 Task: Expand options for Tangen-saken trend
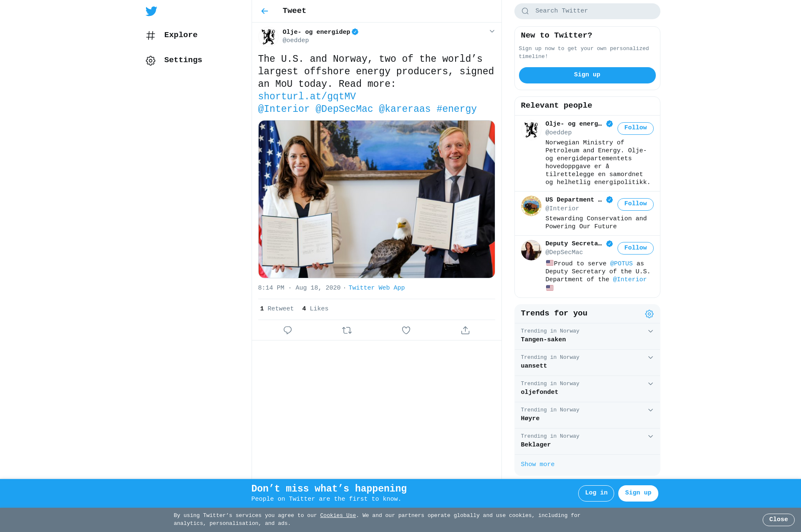pyautogui.click(x=650, y=331)
